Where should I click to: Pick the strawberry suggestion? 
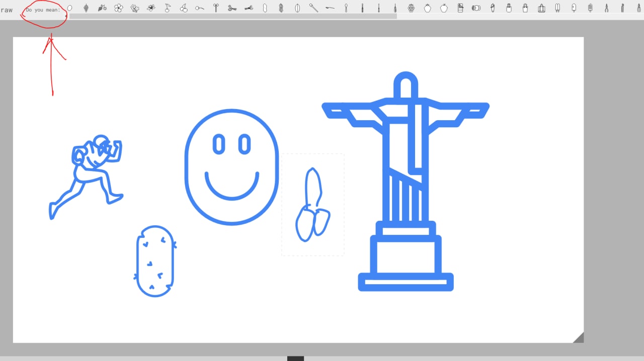pyautogui.click(x=428, y=8)
